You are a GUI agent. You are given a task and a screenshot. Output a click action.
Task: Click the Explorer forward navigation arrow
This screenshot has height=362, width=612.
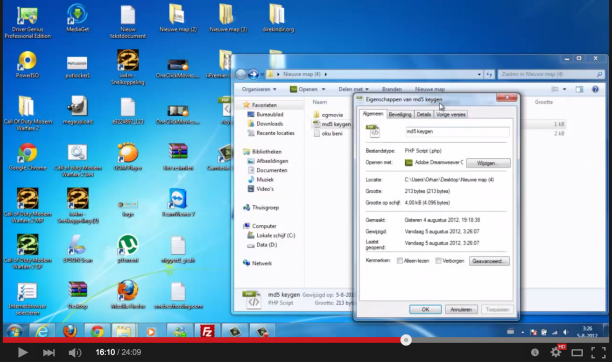[253, 74]
